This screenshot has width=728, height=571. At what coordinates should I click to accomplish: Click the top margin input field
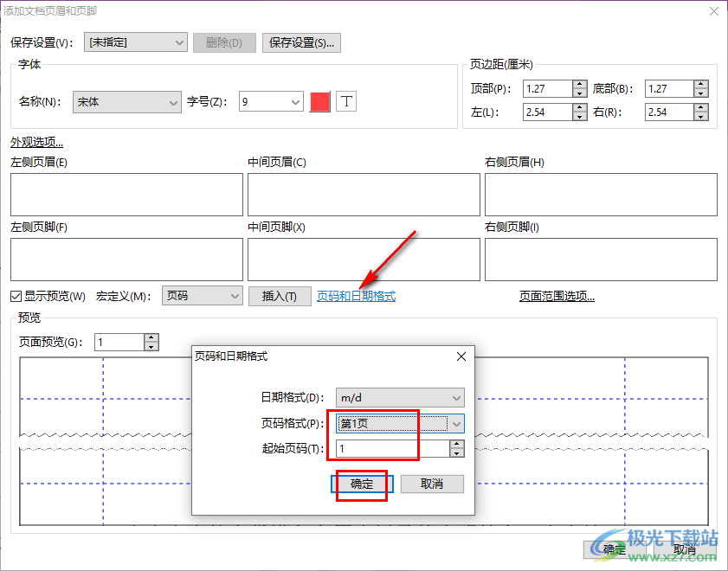pos(548,88)
